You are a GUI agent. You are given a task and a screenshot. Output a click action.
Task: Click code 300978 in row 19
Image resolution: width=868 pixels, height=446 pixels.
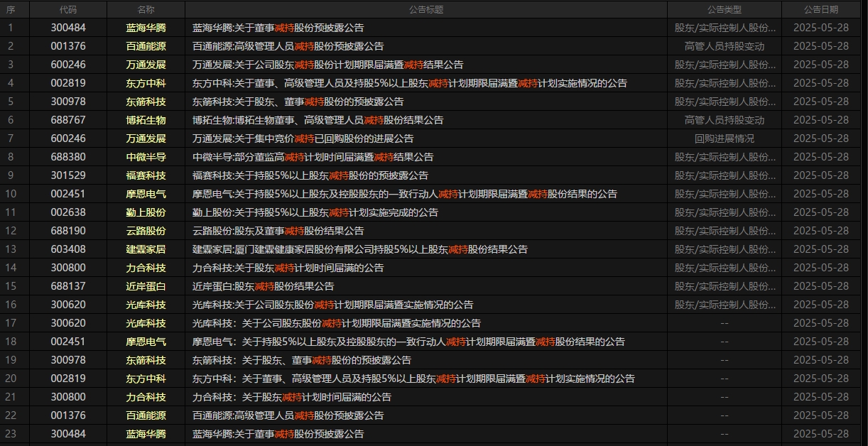[68, 360]
